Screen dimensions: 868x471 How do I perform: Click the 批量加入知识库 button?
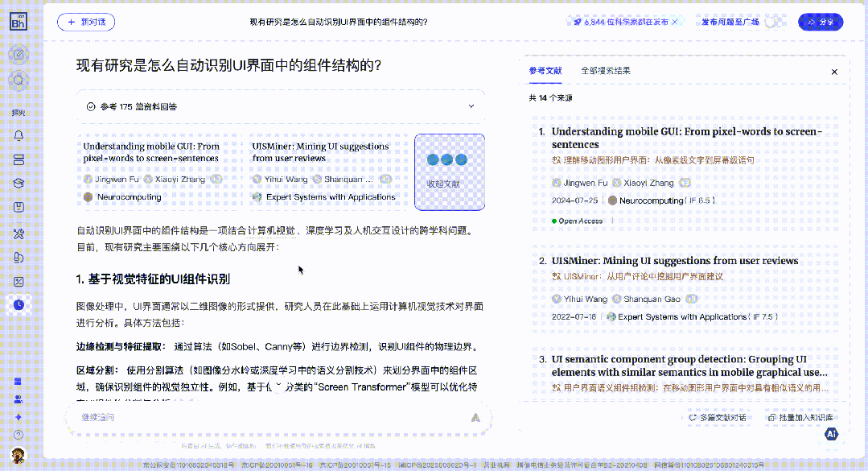800,418
